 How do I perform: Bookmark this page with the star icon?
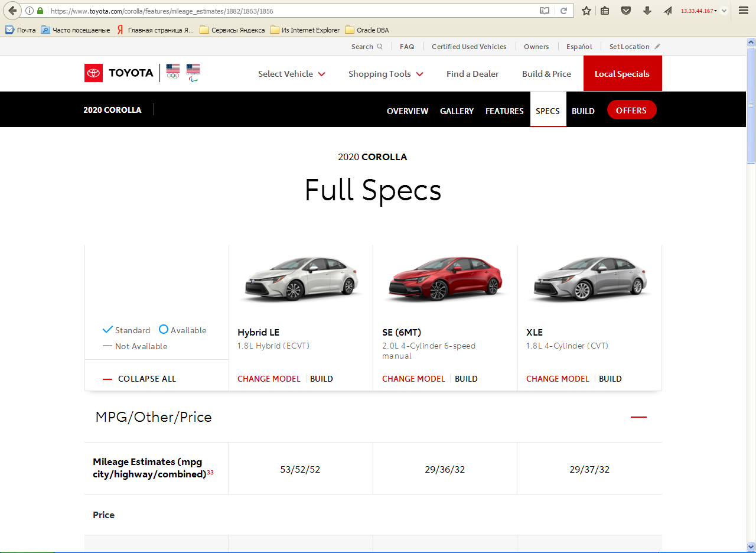click(586, 11)
